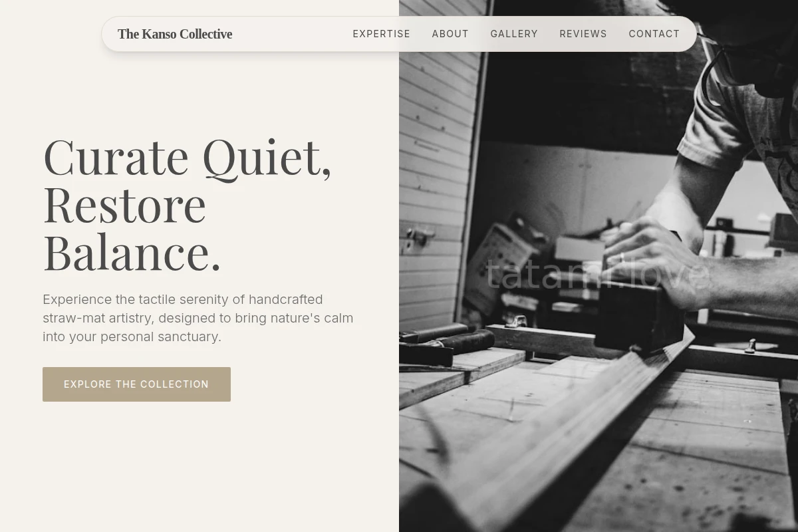Open the Reviews section link
The width and height of the screenshot is (798, 532).
pos(583,34)
